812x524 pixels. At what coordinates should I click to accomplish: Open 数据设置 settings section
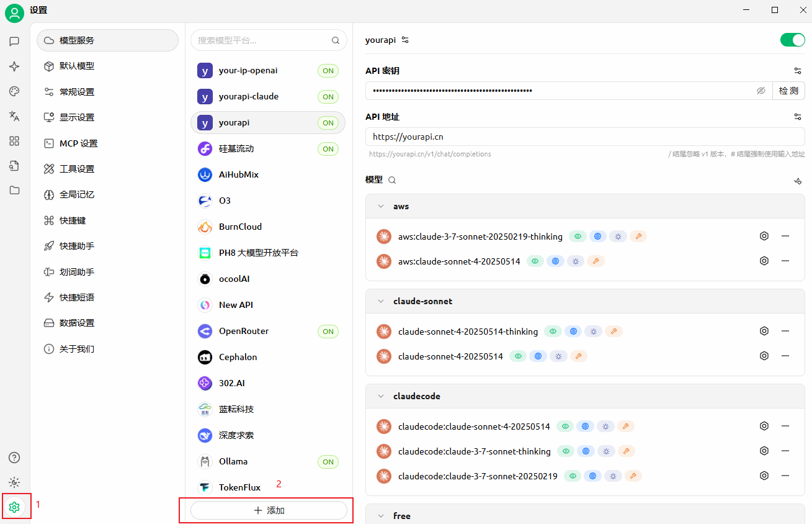(x=107, y=323)
